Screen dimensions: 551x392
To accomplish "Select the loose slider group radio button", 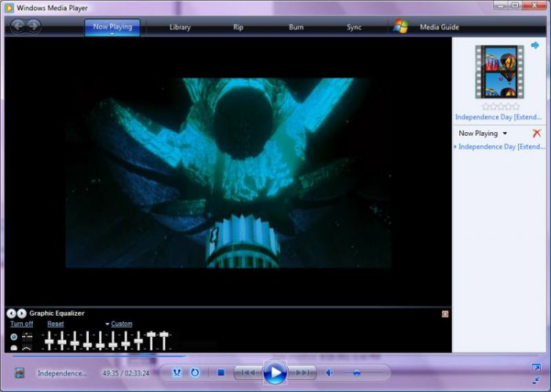I will (x=14, y=348).
